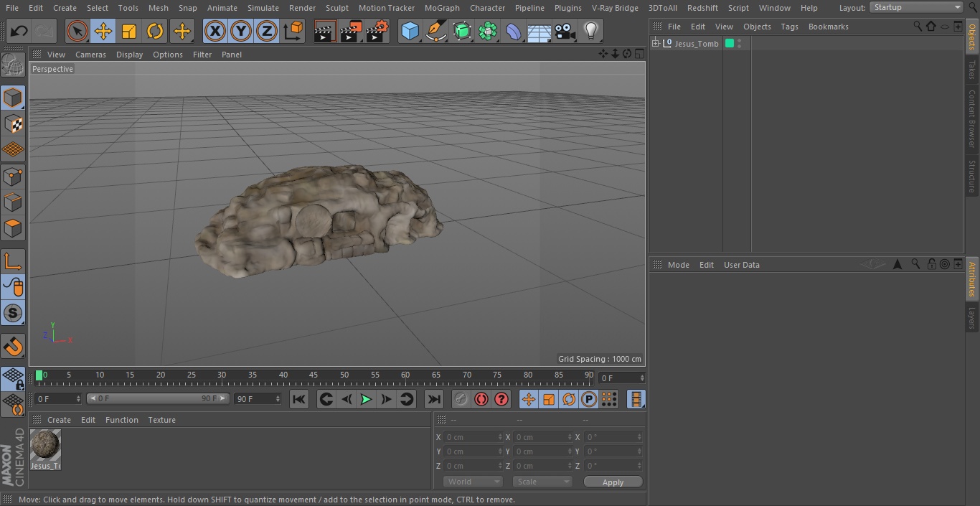This screenshot has width=980, height=506.
Task: Click the preview range slider bar
Action: click(157, 398)
